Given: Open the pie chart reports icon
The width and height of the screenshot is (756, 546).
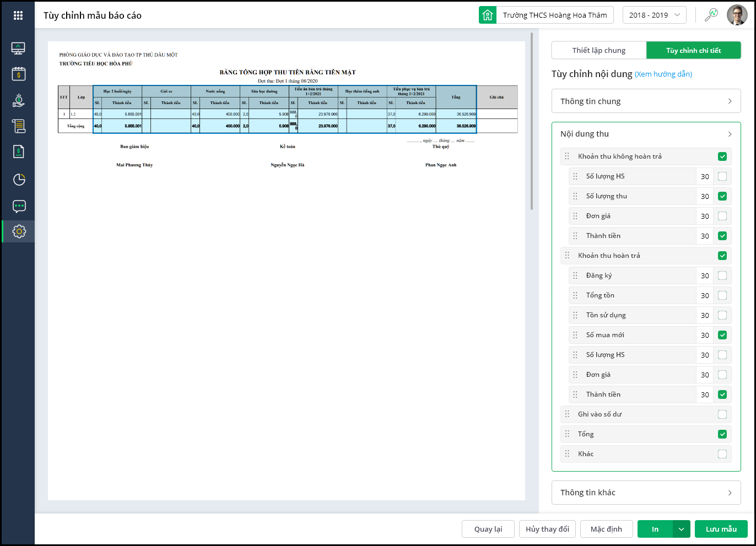Looking at the screenshot, I should click(18, 180).
